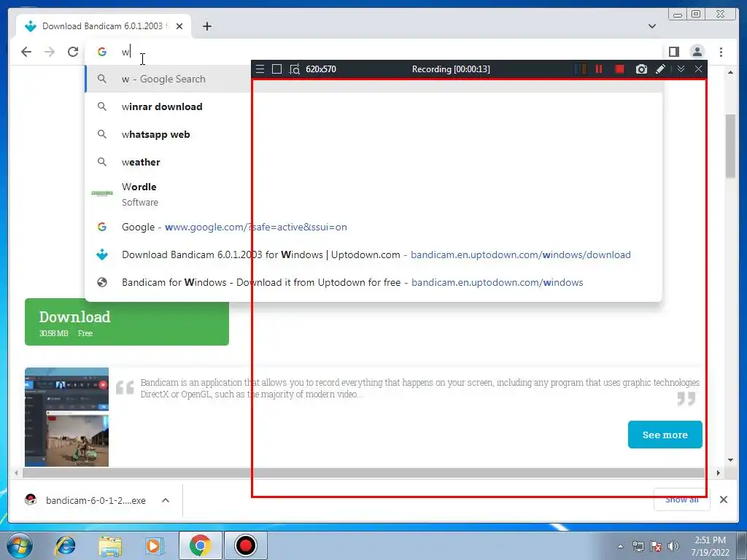Click the horizontal scrollbar thumb
747x560 pixels.
point(363,472)
